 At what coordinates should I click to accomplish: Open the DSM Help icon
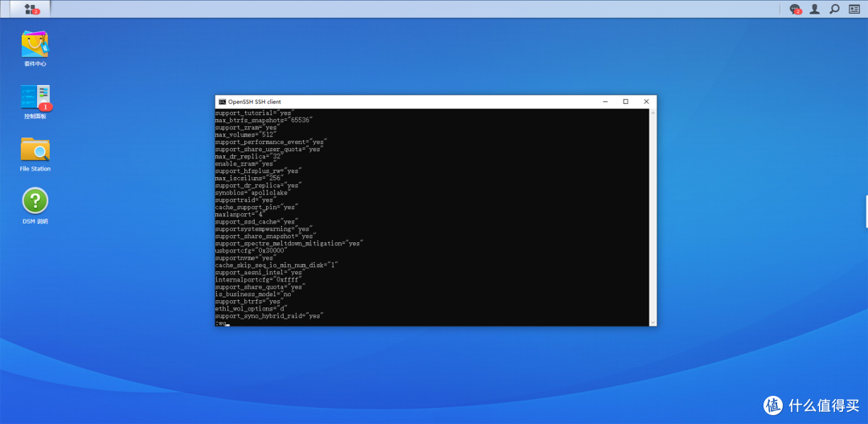35,201
